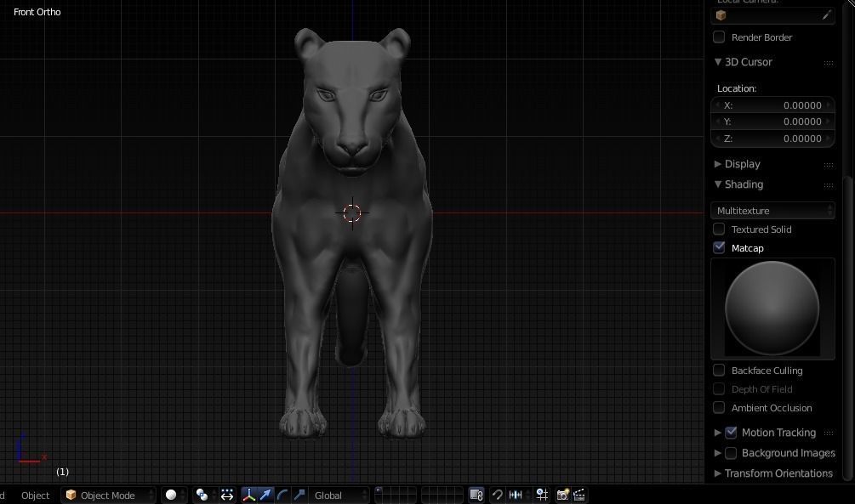Image resolution: width=855 pixels, height=504 pixels.
Task: Click the snap toggle waveform icon
Action: [x=516, y=495]
